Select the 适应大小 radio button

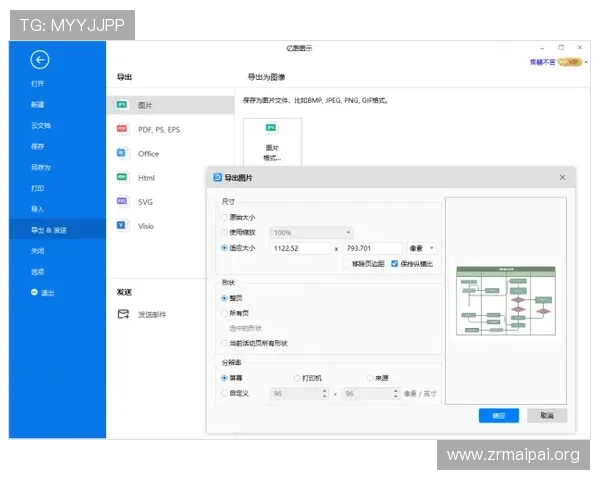(x=224, y=248)
